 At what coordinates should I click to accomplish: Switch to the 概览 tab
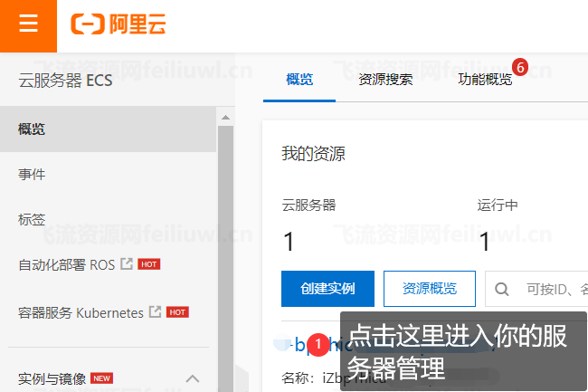[299, 80]
